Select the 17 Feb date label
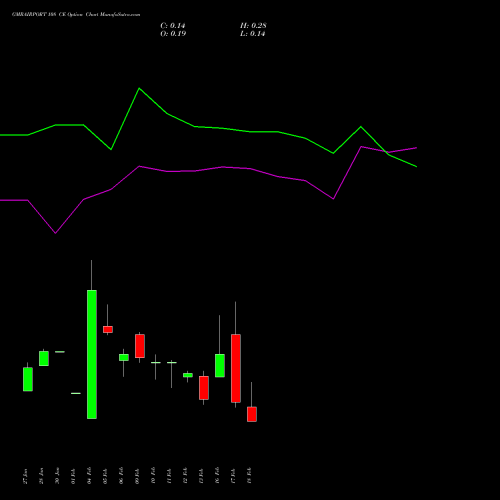Viewport: 500px width, 500px height. point(234,476)
